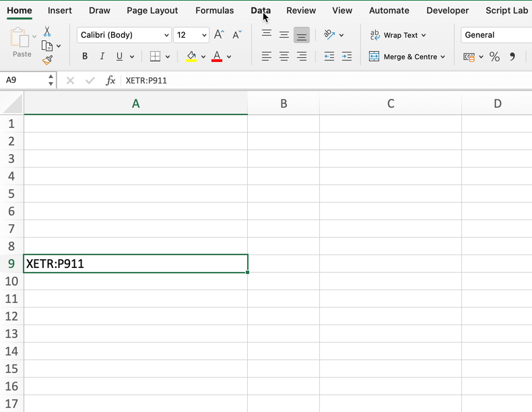532x412 pixels.
Task: Select cell A9 containing XETR:P911
Action: click(136, 263)
